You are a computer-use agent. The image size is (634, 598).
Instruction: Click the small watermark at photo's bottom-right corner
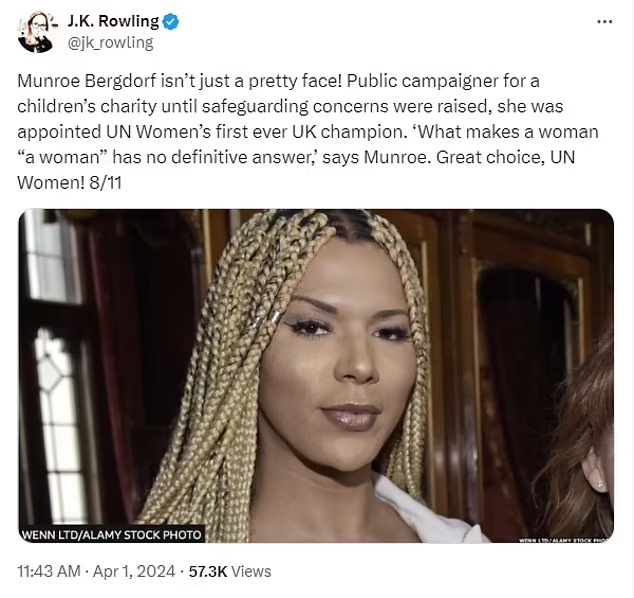pyautogui.click(x=566, y=540)
